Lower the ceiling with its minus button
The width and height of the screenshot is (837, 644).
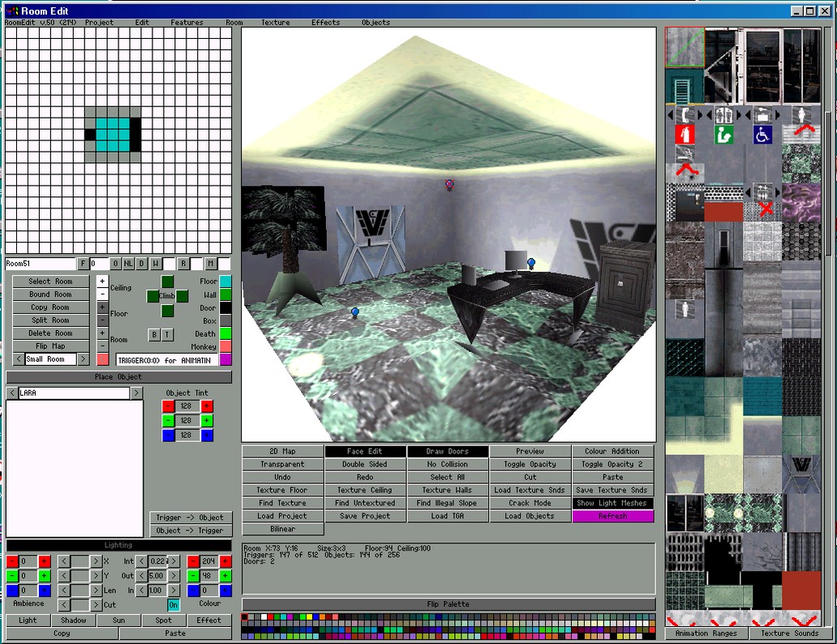pos(102,294)
